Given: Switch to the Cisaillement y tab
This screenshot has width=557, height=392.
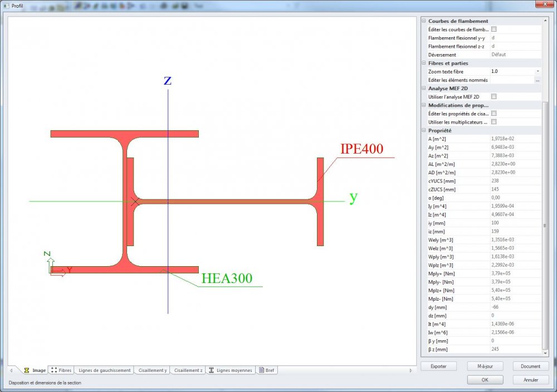Looking at the screenshot, I should click(x=153, y=370).
